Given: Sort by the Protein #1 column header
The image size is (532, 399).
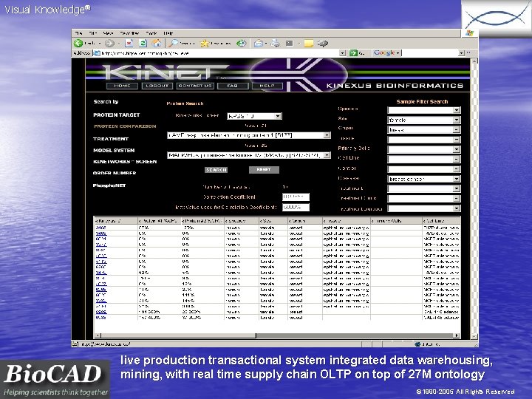Looking at the screenshot, I should (x=159, y=221).
